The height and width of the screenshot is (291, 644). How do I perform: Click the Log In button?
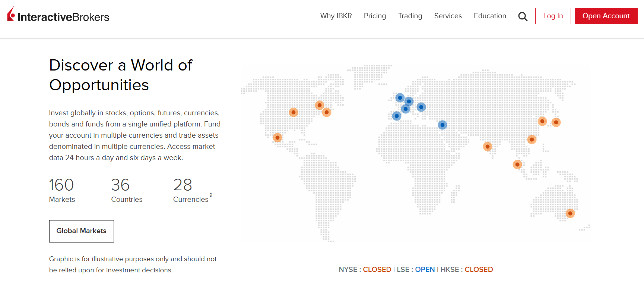pyautogui.click(x=553, y=16)
